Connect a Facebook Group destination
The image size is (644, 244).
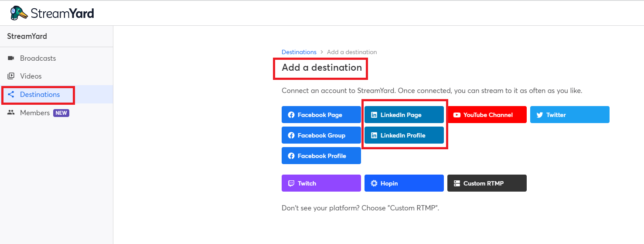pyautogui.click(x=321, y=135)
